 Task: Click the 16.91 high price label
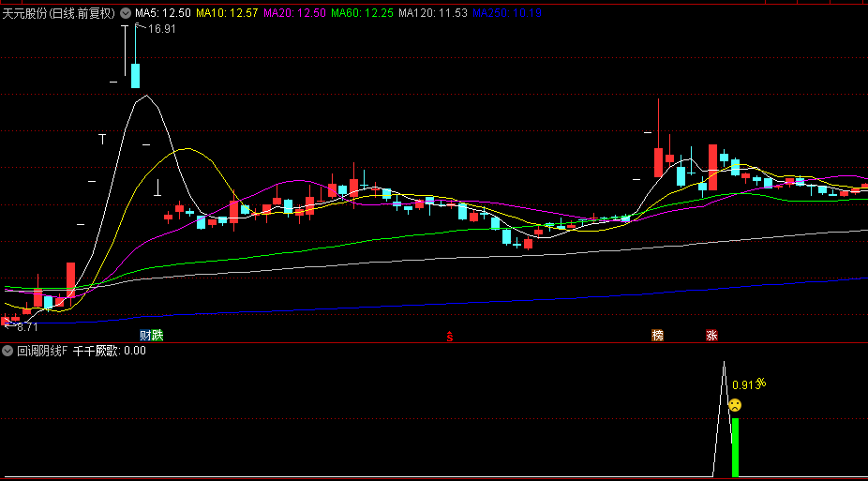pos(161,29)
